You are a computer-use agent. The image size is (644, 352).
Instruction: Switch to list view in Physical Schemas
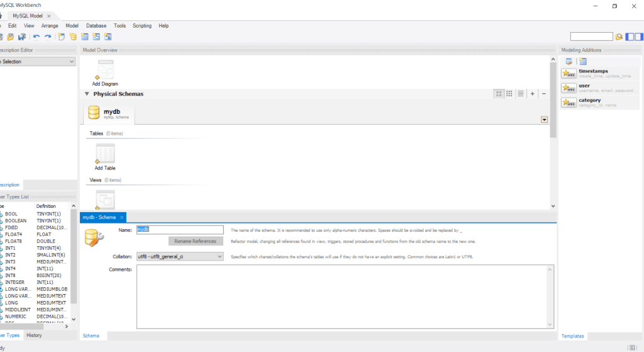coord(521,94)
